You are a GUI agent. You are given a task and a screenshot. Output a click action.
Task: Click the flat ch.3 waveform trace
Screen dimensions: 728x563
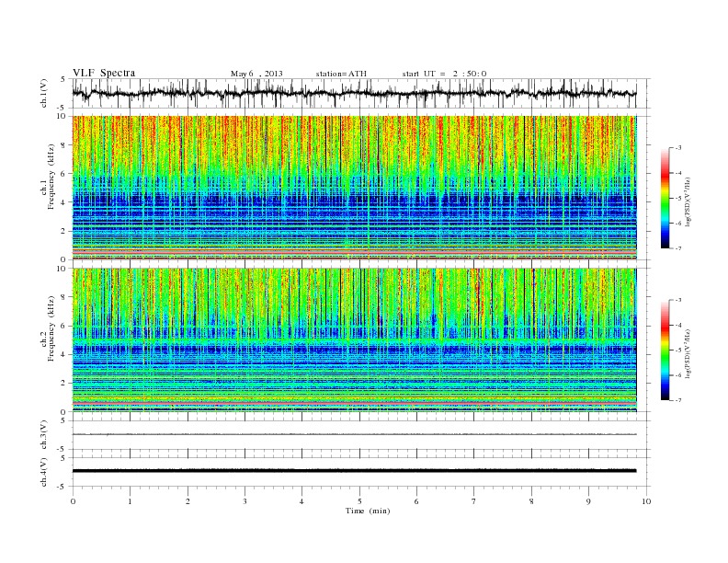coord(354,434)
